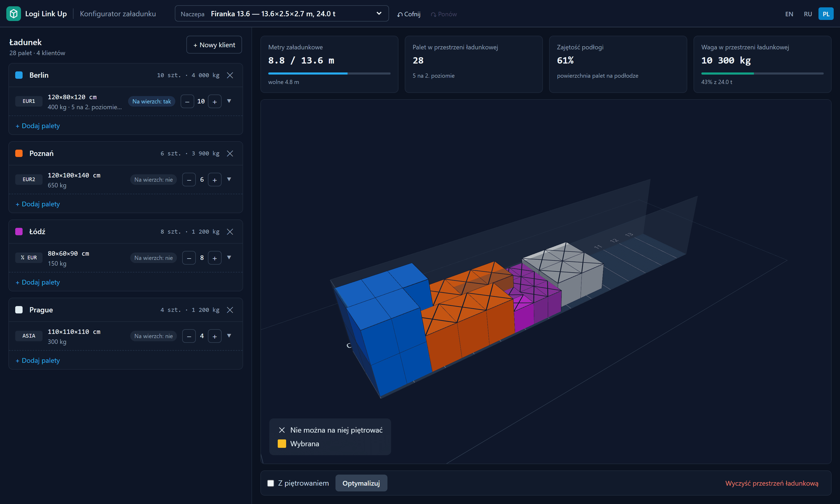Reduce the Łódź ½ EUR pallet quantity

tap(189, 258)
